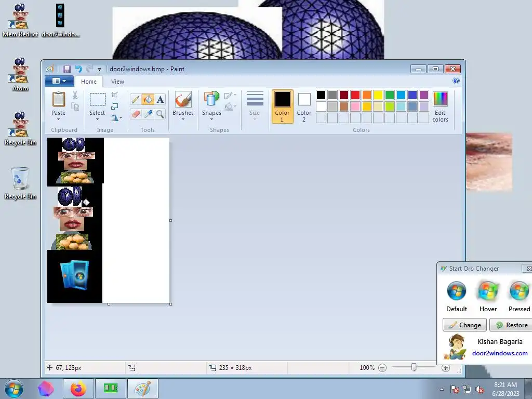The width and height of the screenshot is (532, 399).
Task: Expand the Rotate or flip dropdown
Action: (116, 118)
